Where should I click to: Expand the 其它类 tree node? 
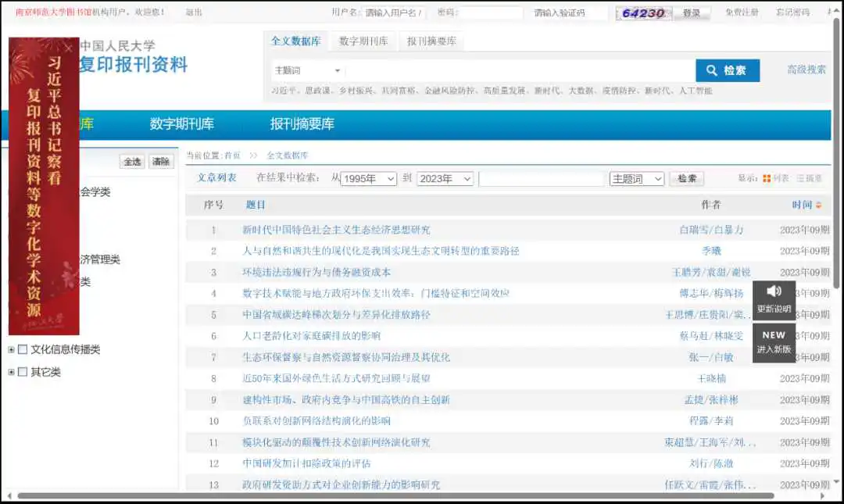tap(11, 371)
